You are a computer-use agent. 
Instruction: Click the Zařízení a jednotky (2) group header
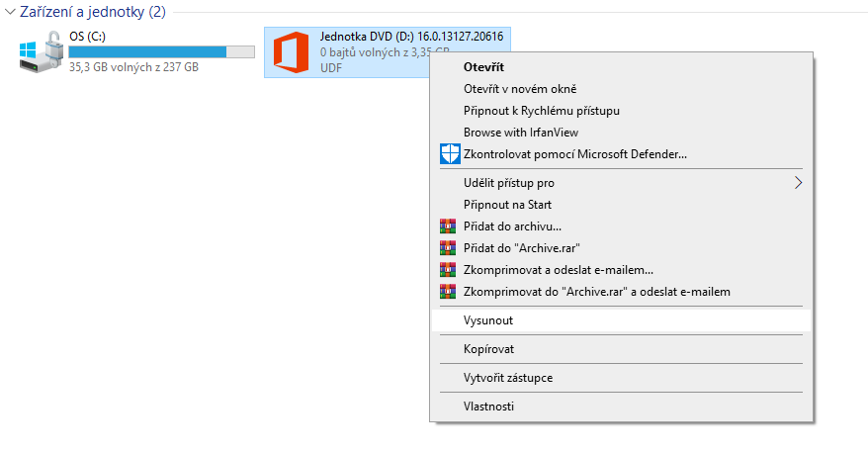pos(93,12)
